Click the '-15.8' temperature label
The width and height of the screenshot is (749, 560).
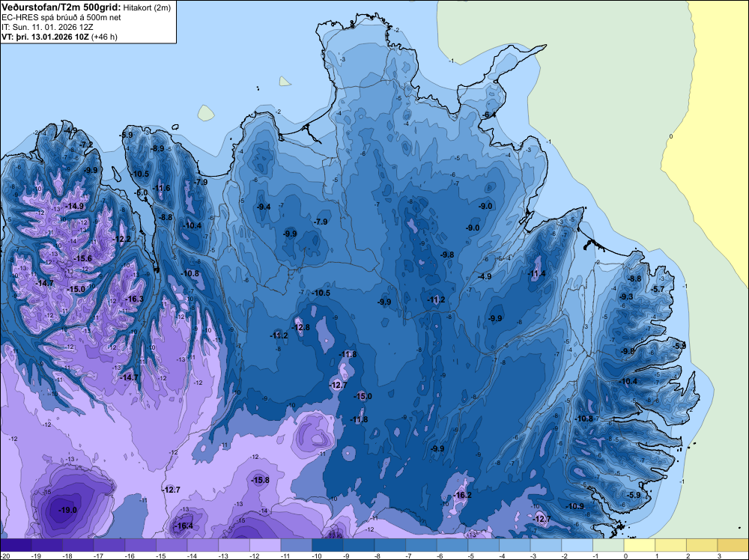pos(261,480)
